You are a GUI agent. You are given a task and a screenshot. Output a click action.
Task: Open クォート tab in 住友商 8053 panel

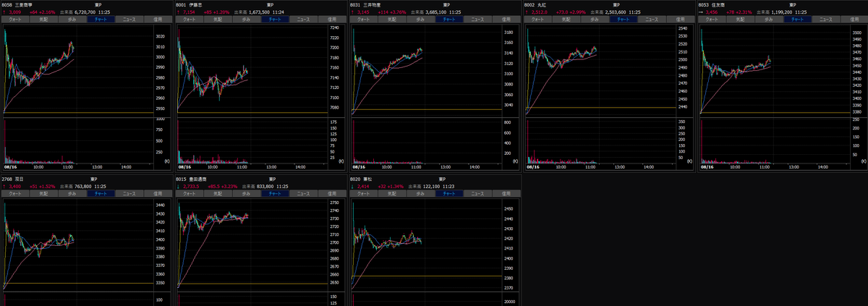click(x=712, y=20)
